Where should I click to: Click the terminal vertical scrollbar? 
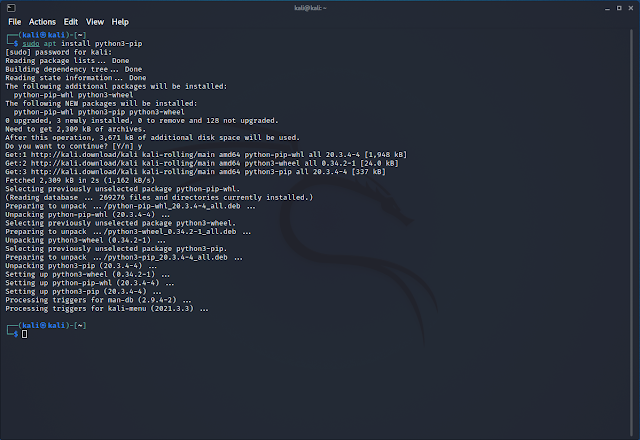coord(632,233)
